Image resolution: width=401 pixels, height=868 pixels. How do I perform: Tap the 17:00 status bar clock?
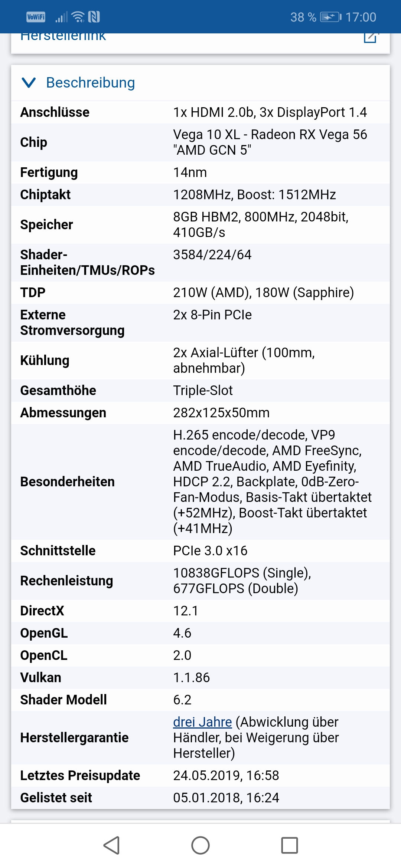tap(361, 17)
